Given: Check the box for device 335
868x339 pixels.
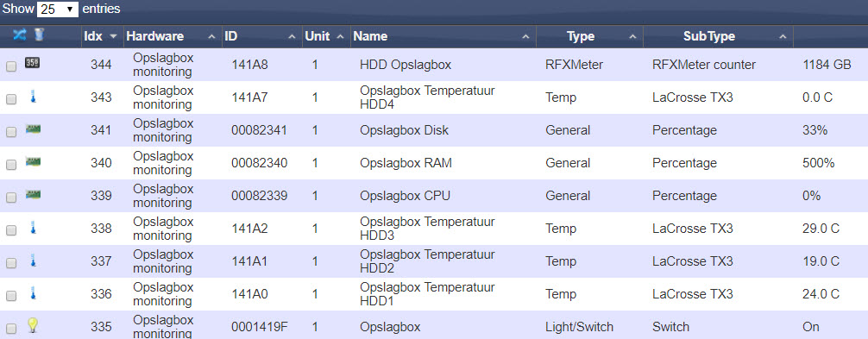Looking at the screenshot, I should click(x=11, y=329).
